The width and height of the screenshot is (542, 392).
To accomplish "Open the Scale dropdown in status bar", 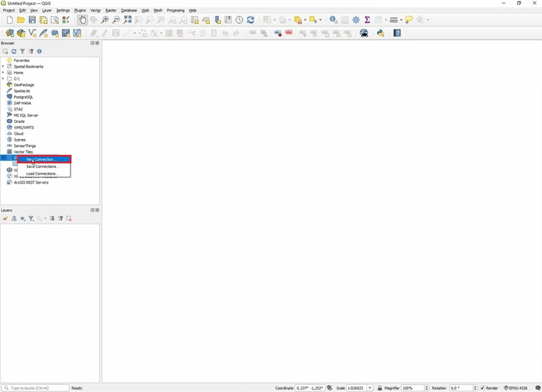I will click(x=370, y=388).
